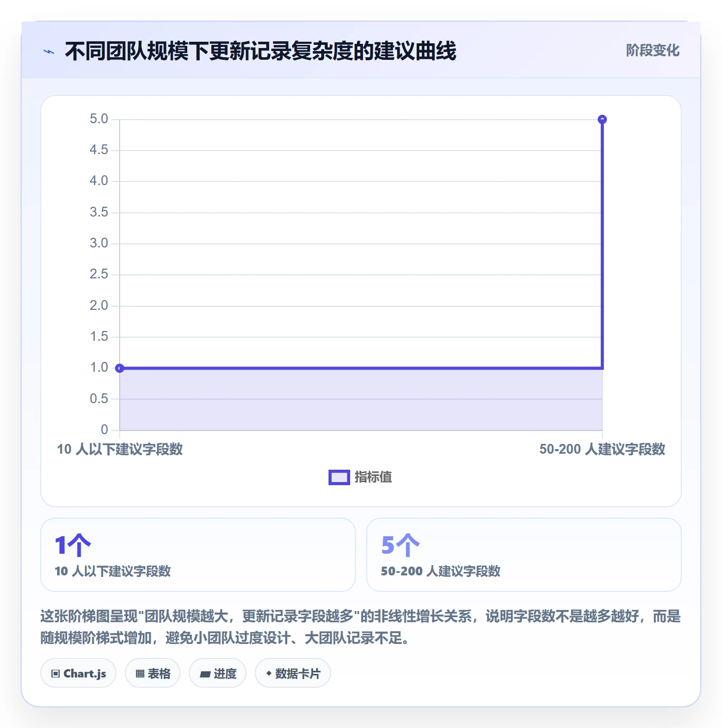Screen dimensions: 722x728
Task: Click the y-axis tick label 1.5
Action: 99,337
